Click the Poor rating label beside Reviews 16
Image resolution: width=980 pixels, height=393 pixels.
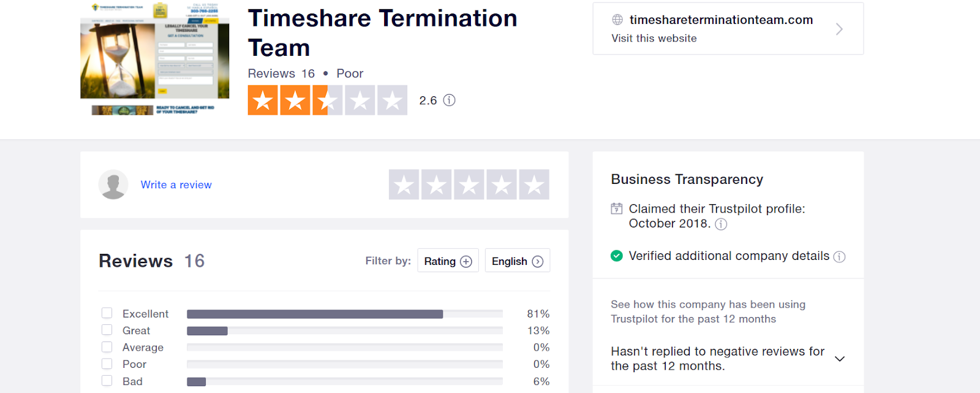[350, 74]
